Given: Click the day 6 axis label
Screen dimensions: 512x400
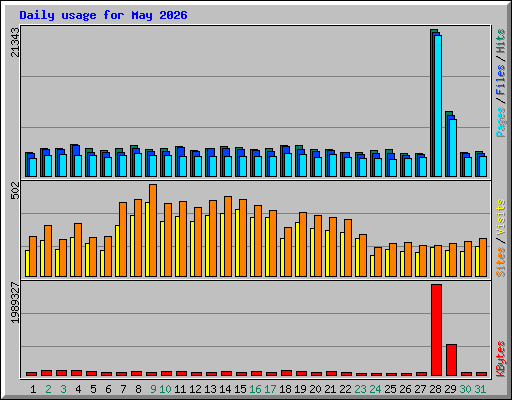Looking at the screenshot, I should [108, 389].
